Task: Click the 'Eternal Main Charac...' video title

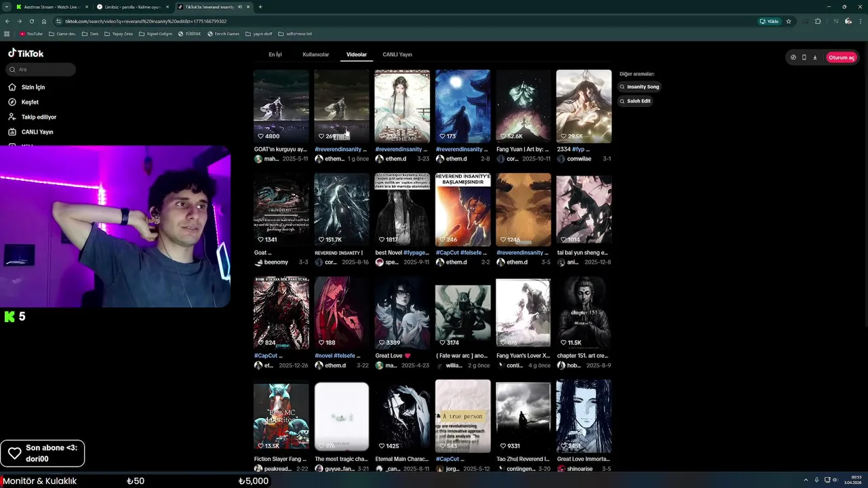Action: (x=401, y=459)
